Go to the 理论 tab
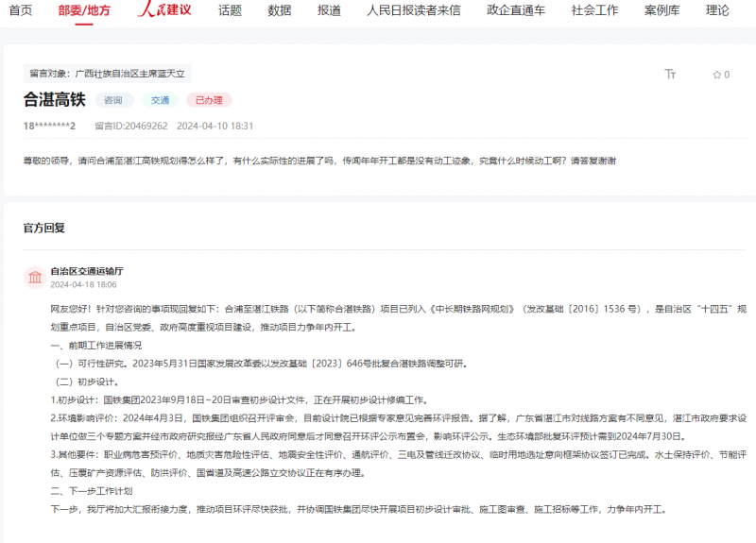Viewport: 756px width, 543px height. [x=717, y=10]
